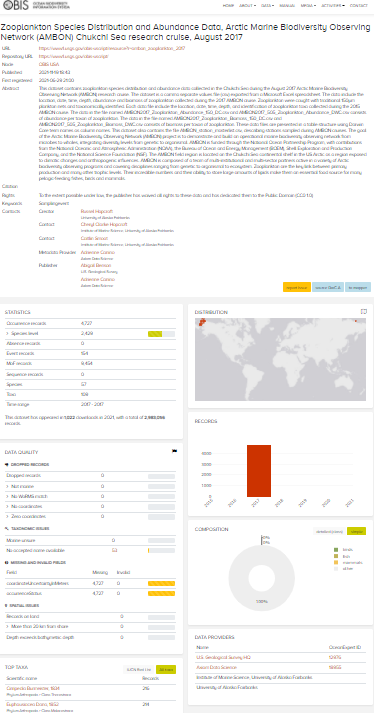Open U.S. Geological Survey HQ provider link
This screenshot has height=713, width=374.
[223, 657]
